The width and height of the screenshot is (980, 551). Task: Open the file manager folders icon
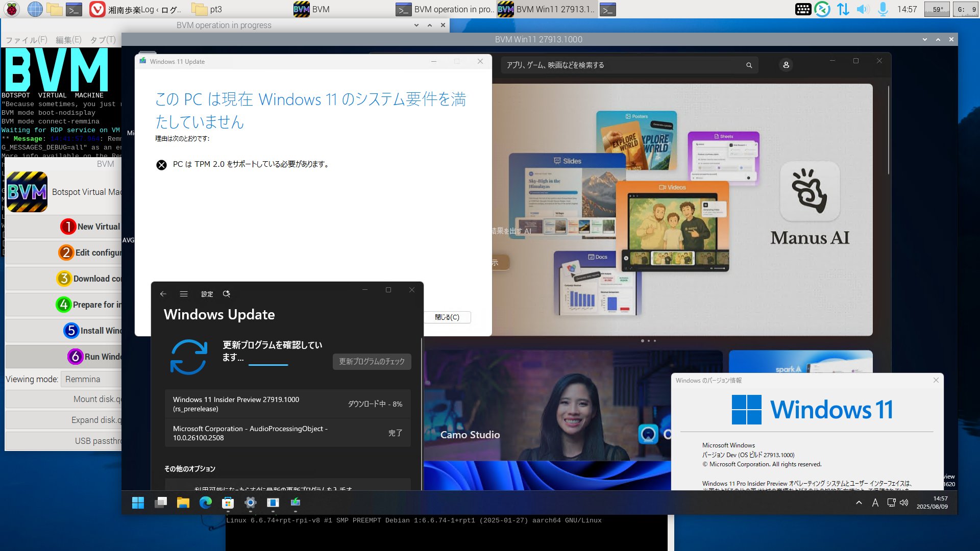tap(54, 9)
